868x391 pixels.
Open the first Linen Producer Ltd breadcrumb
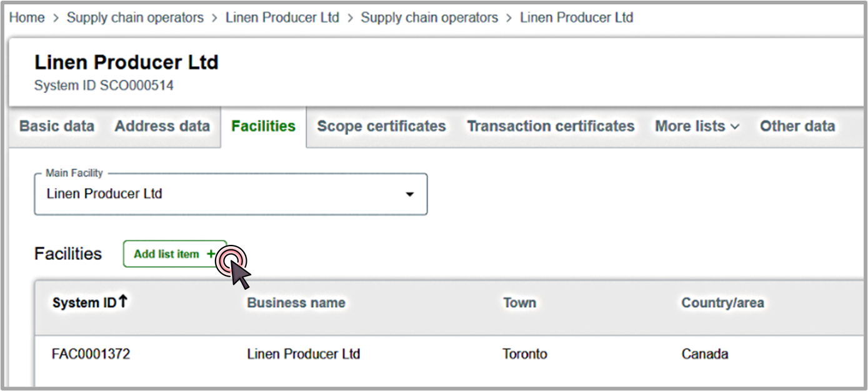click(282, 17)
